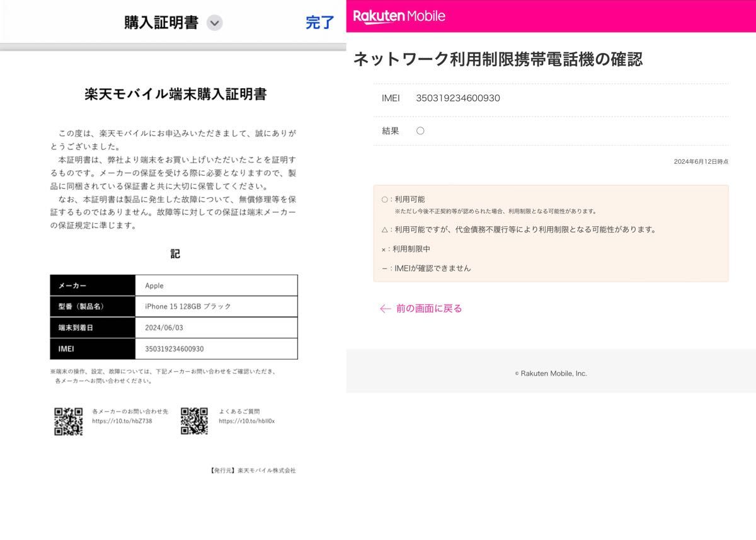Click the 端末到着日 header cell

tap(93, 328)
